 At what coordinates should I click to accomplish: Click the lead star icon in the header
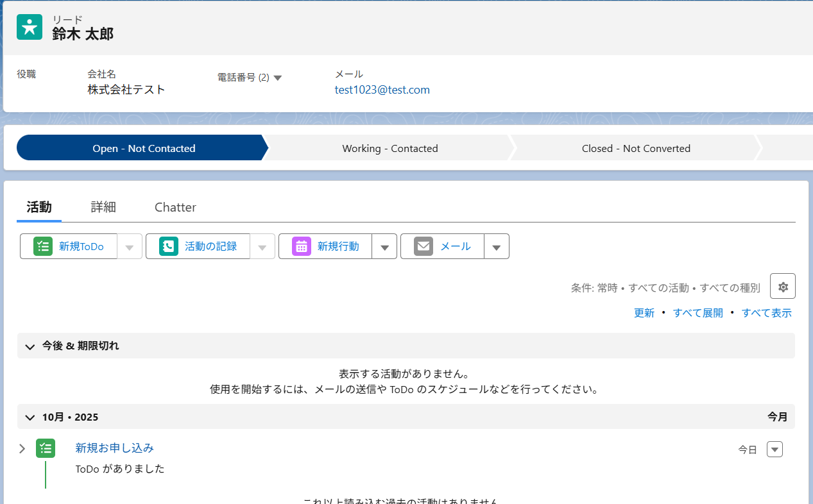pos(30,27)
